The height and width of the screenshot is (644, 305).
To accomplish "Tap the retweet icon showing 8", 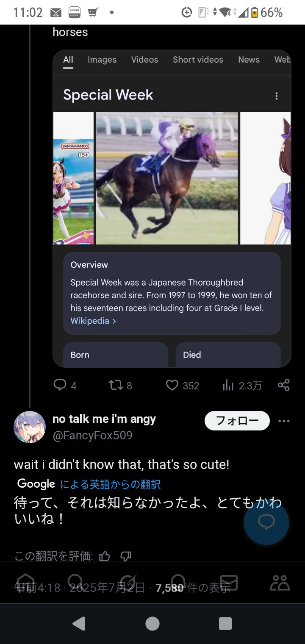I will 115,385.
